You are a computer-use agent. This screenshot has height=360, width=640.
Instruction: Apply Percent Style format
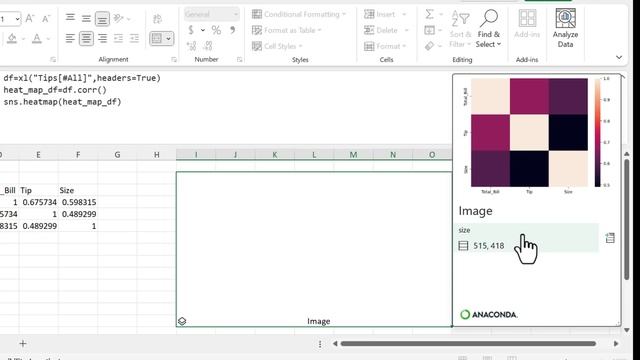coord(216,30)
